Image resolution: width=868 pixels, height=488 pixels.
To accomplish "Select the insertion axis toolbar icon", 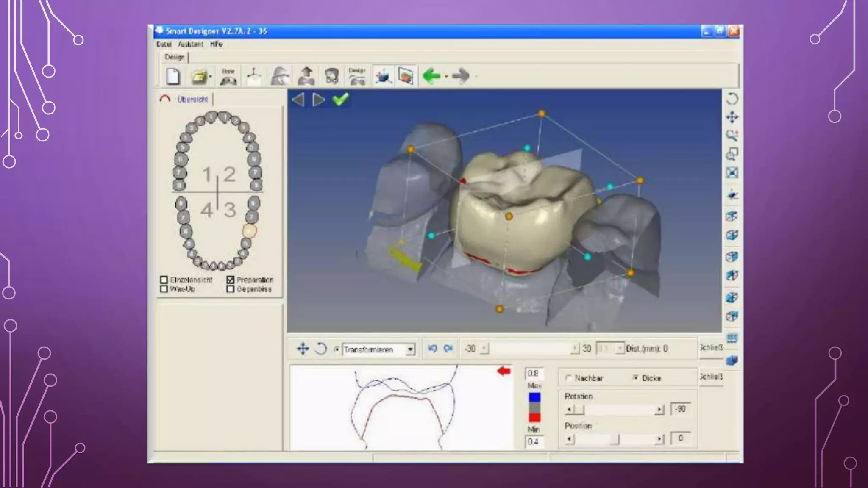I will [253, 76].
